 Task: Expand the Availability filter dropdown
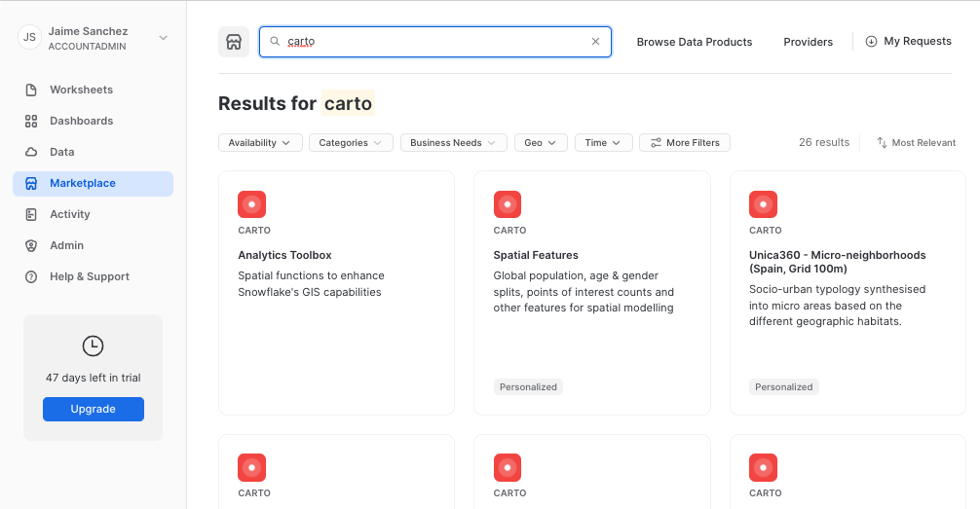point(260,143)
